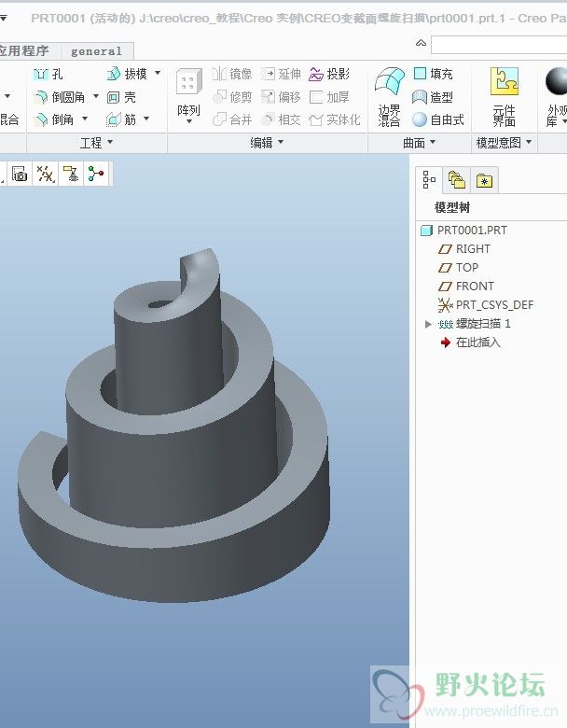
Task: Show the model tree tab
Action: (x=429, y=179)
